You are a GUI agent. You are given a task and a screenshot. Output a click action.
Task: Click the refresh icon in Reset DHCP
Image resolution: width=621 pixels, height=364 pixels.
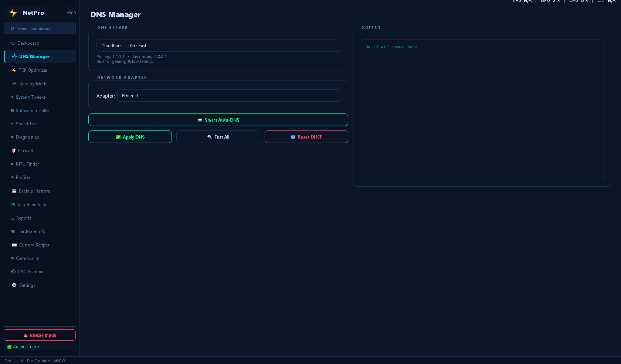coord(293,137)
